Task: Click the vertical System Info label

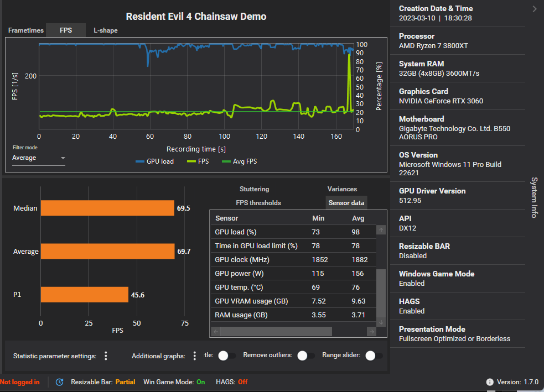Action: click(534, 197)
